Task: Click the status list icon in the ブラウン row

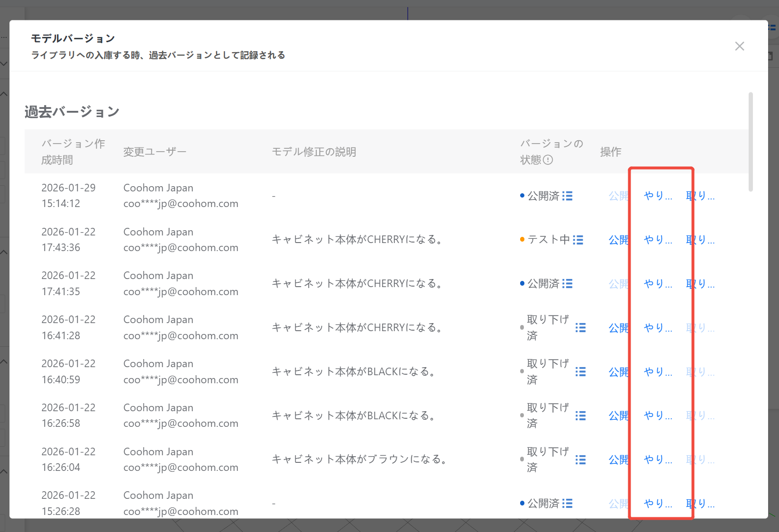Action: [580, 460]
